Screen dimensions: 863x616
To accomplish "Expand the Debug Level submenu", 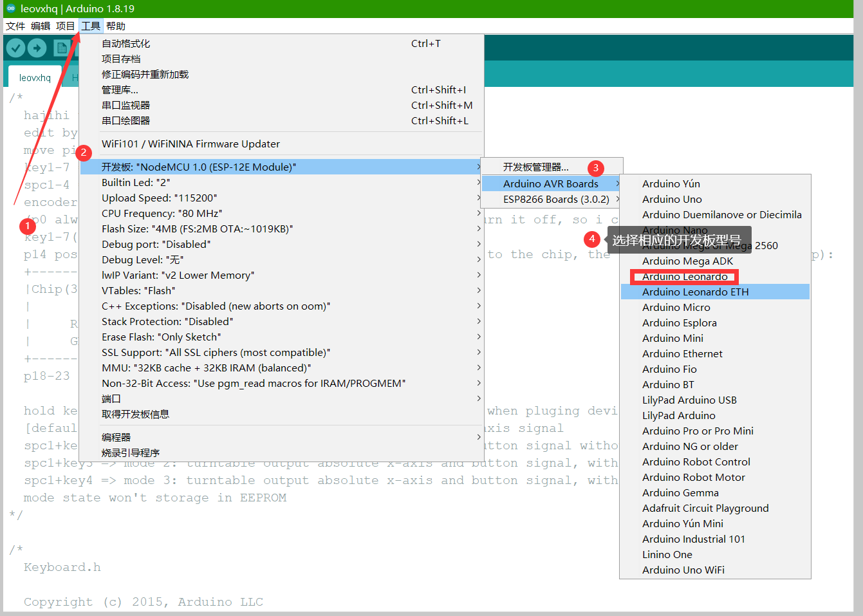I will (x=282, y=260).
